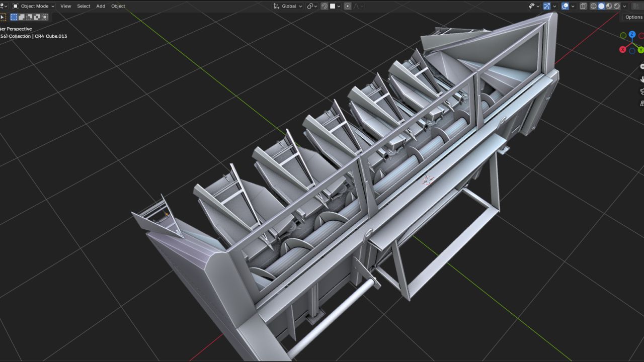The width and height of the screenshot is (644, 362).
Task: Expand the viewport shading options dropdown
Action: tap(624, 6)
